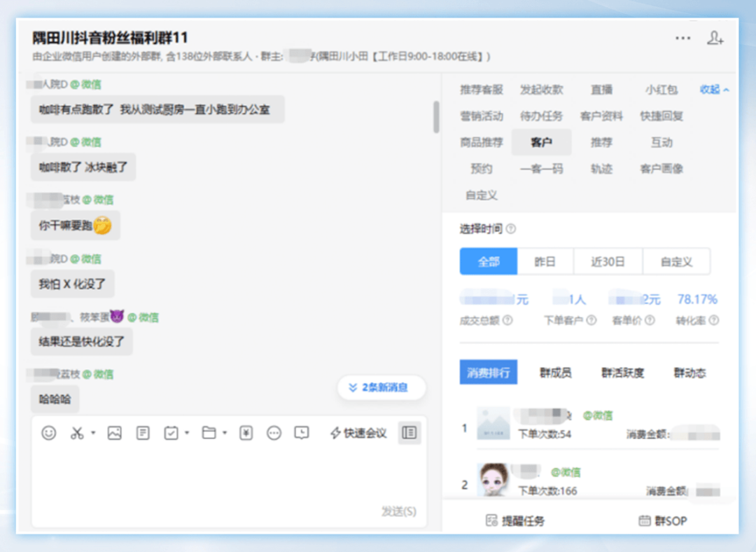Image resolution: width=756 pixels, height=552 pixels.
Task: Toggle the sidebar panel icon
Action: pos(409,433)
